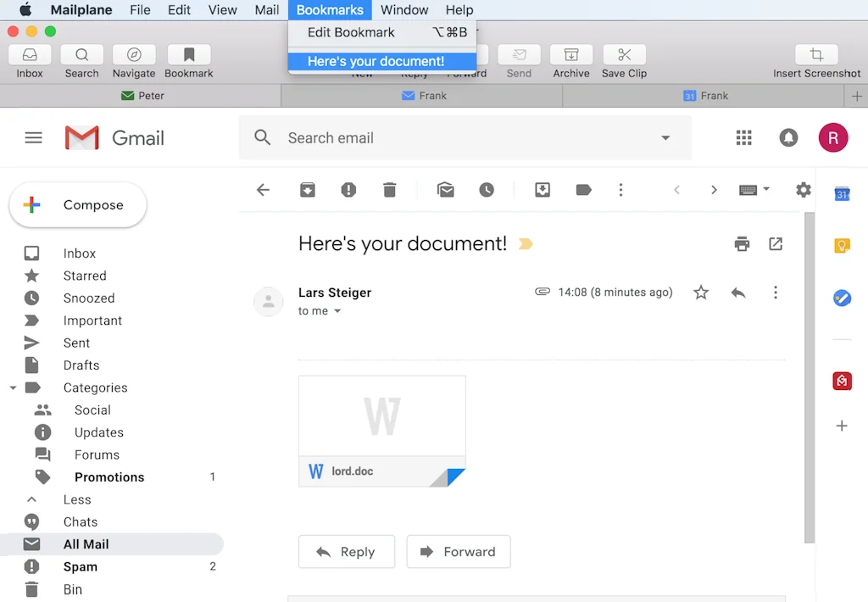Viewport: 868px width, 602px height.
Task: Collapse the Gmail sidebar with the hamburger icon
Action: pos(33,137)
